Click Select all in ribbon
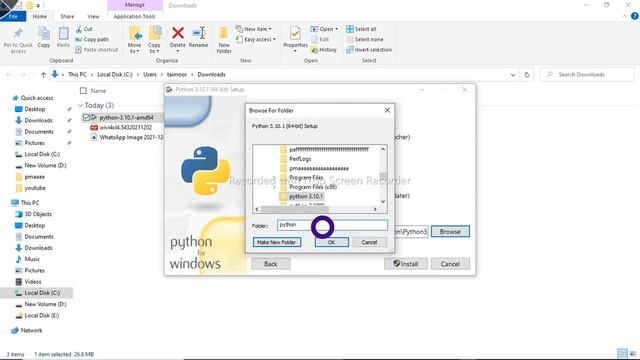The width and height of the screenshot is (640, 360). point(361,29)
